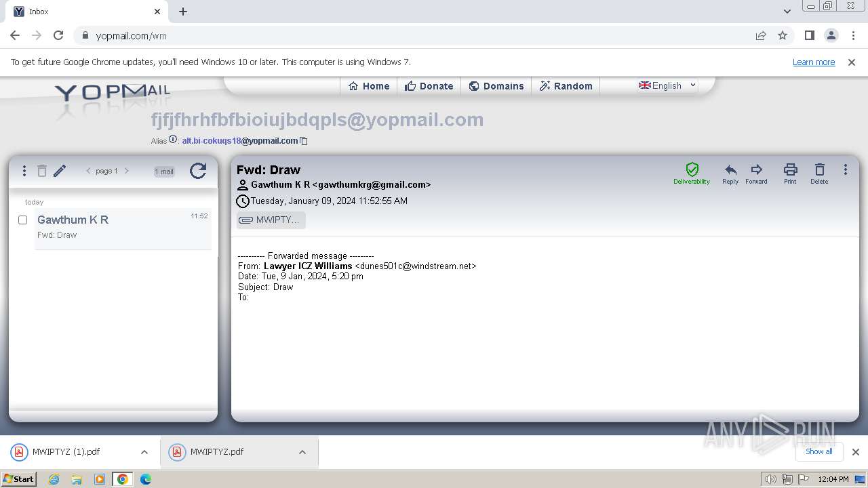
Task: Click the alias alt.bi-cokuqs18@yopmail.com
Action: coord(240,141)
